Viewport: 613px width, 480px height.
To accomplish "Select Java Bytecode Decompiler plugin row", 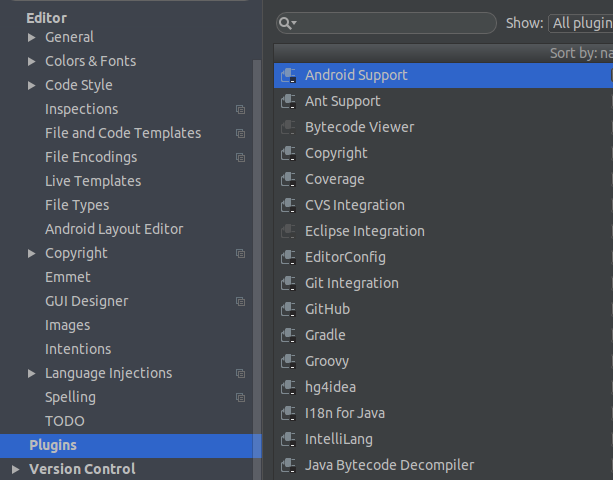I will (x=443, y=465).
